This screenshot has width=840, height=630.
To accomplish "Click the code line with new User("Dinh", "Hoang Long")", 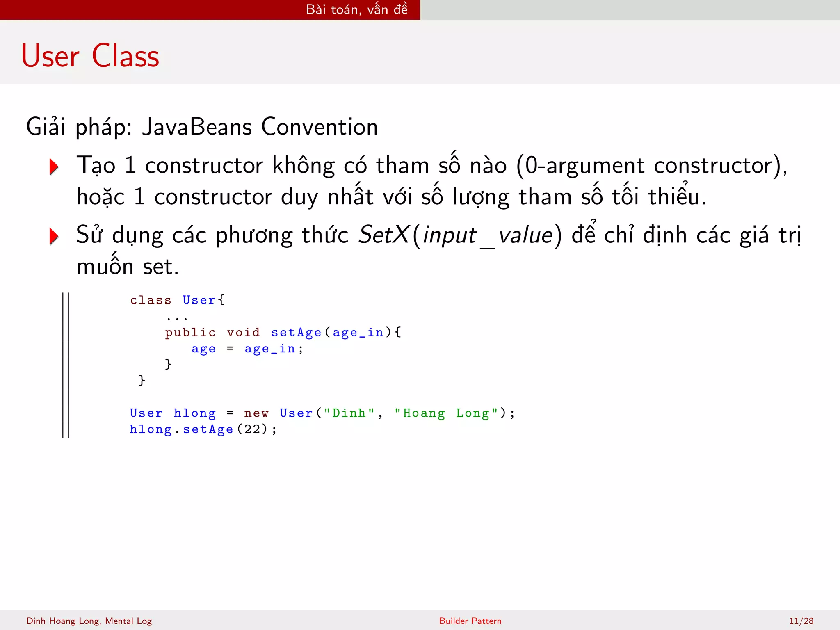I will pyautogui.click(x=322, y=413).
